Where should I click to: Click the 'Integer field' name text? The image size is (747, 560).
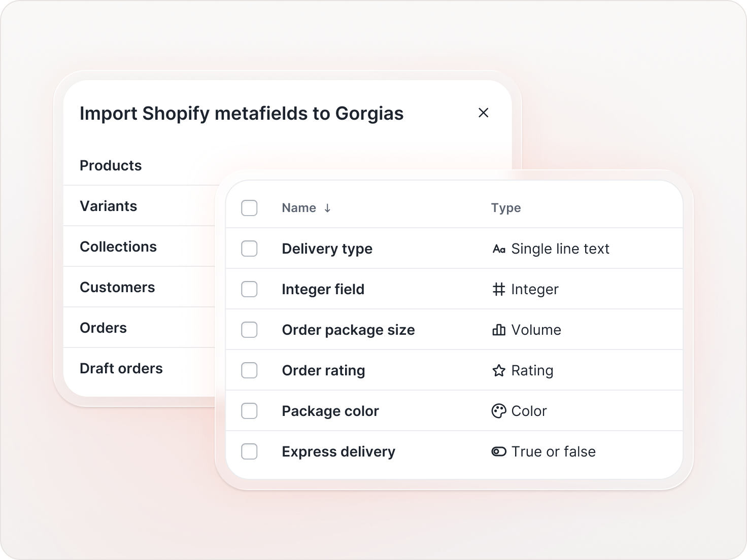point(323,289)
